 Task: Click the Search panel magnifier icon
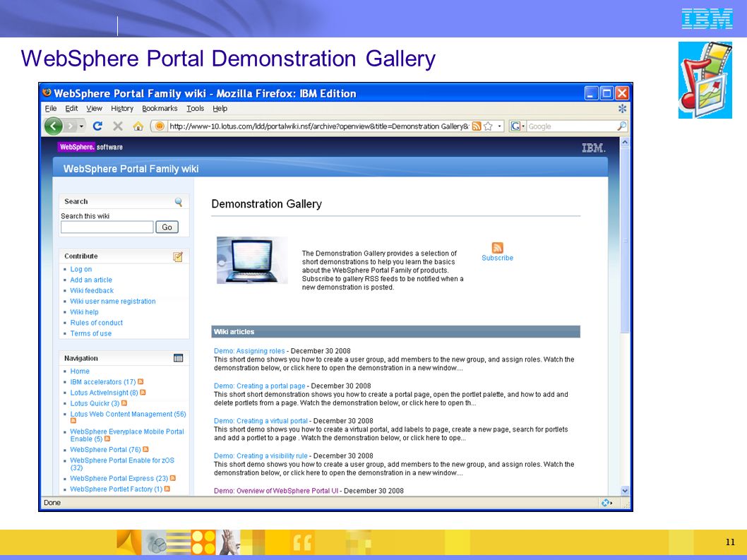[178, 201]
